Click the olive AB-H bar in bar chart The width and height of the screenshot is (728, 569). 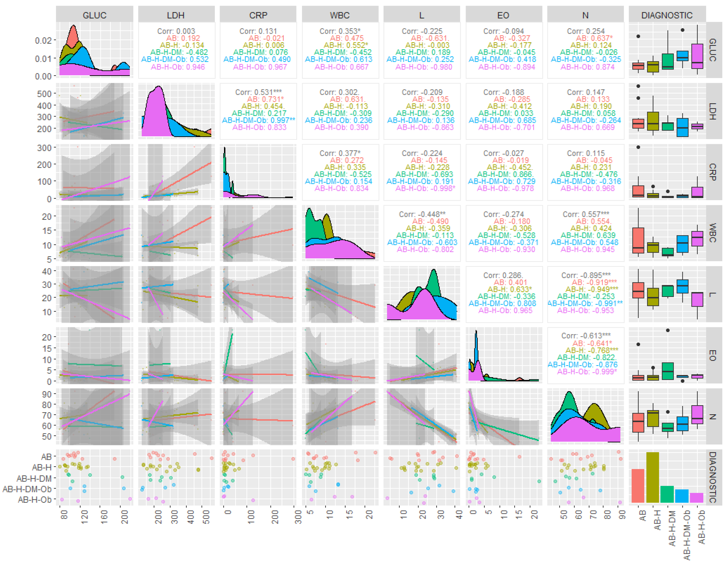[652, 477]
